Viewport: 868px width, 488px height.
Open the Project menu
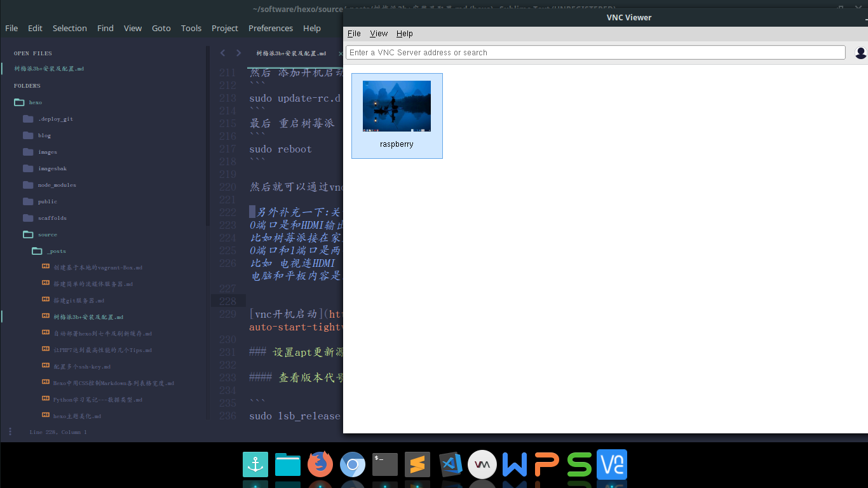point(225,28)
